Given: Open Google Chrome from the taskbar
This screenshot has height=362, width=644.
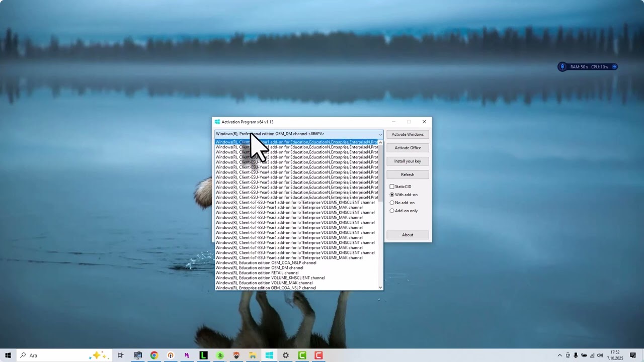Looking at the screenshot, I should pos(154,355).
